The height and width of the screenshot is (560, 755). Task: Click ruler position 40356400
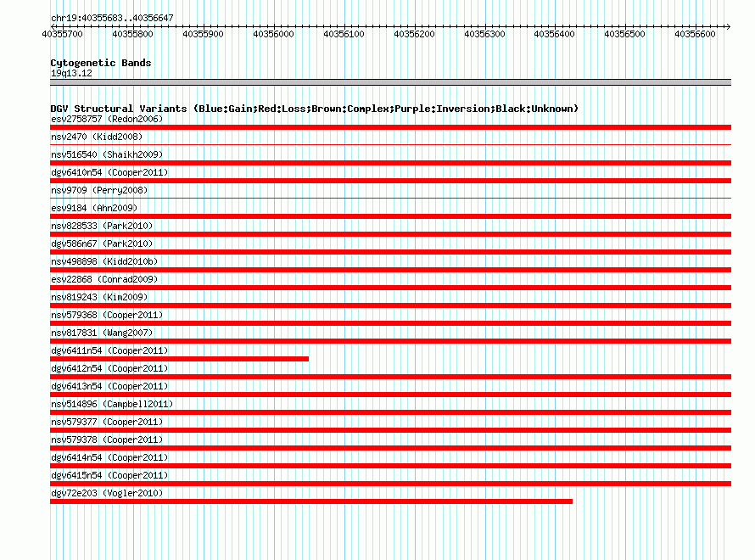pos(554,34)
